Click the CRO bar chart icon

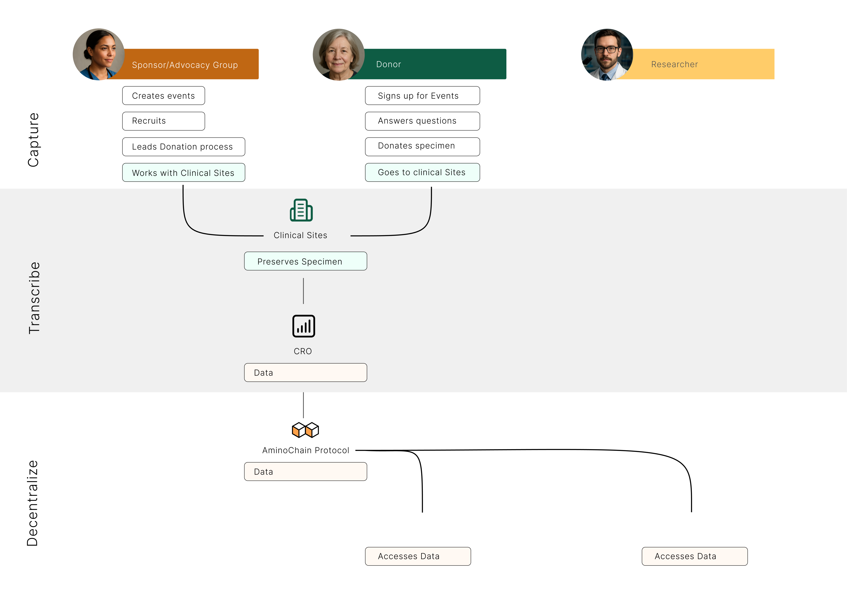click(303, 326)
